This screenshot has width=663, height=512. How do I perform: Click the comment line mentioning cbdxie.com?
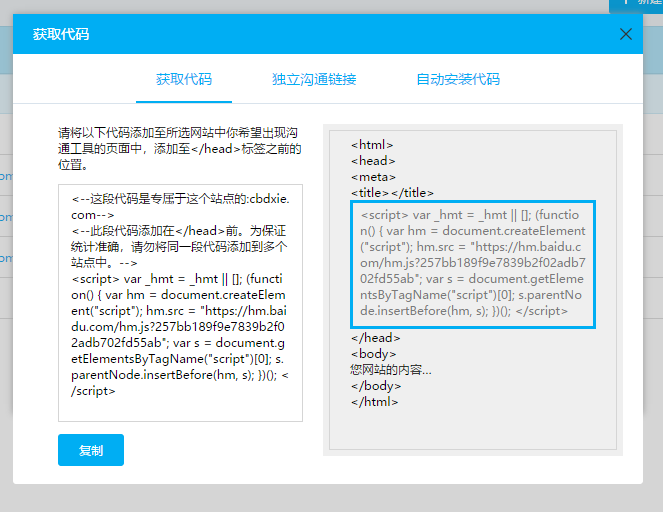[x=181, y=207]
